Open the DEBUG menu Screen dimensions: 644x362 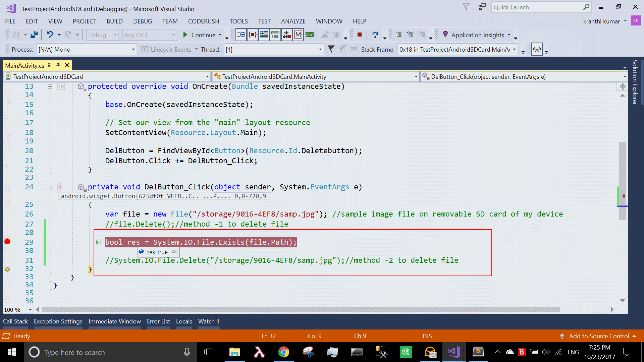point(142,21)
